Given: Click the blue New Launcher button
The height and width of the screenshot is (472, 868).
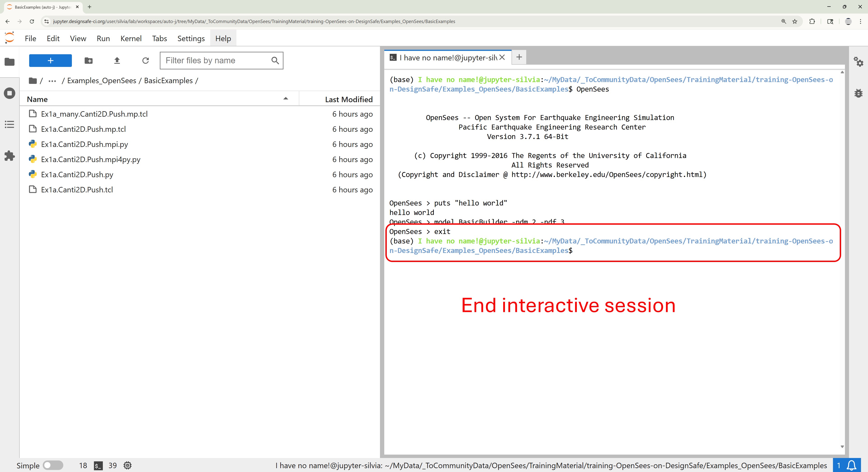Looking at the screenshot, I should click(x=50, y=61).
